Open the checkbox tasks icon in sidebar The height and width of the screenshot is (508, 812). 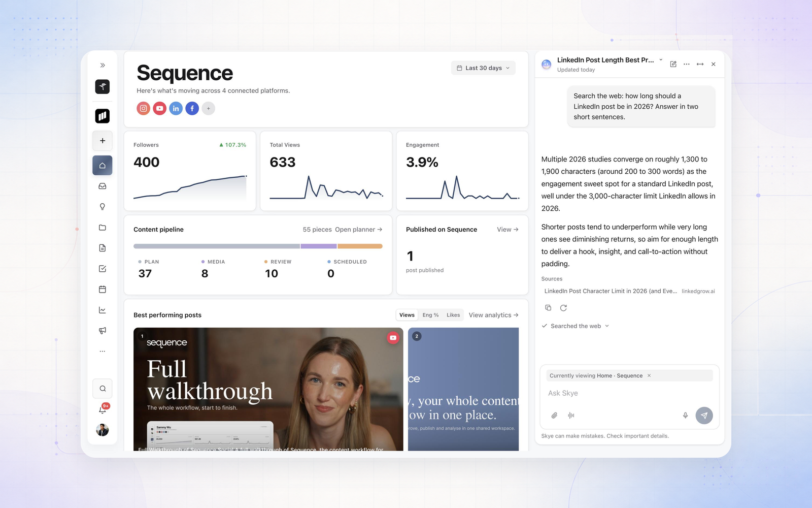[x=103, y=269]
